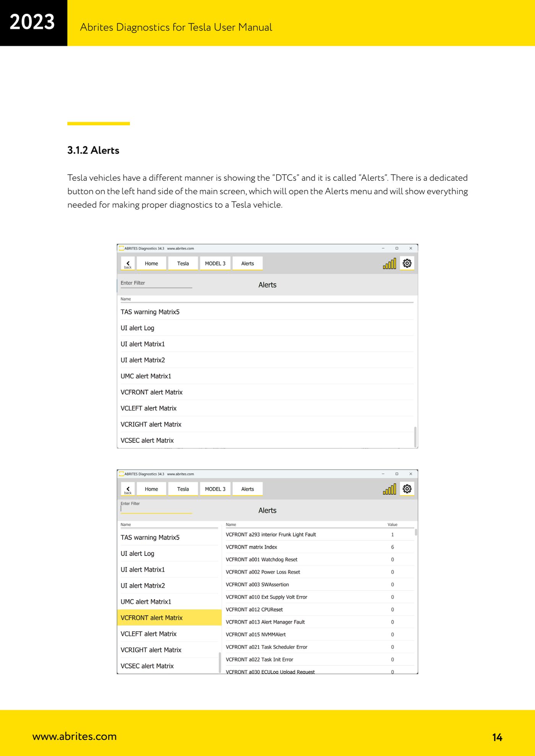Select VCFRONT a021 Task Scheduler Error row

[x=319, y=647]
